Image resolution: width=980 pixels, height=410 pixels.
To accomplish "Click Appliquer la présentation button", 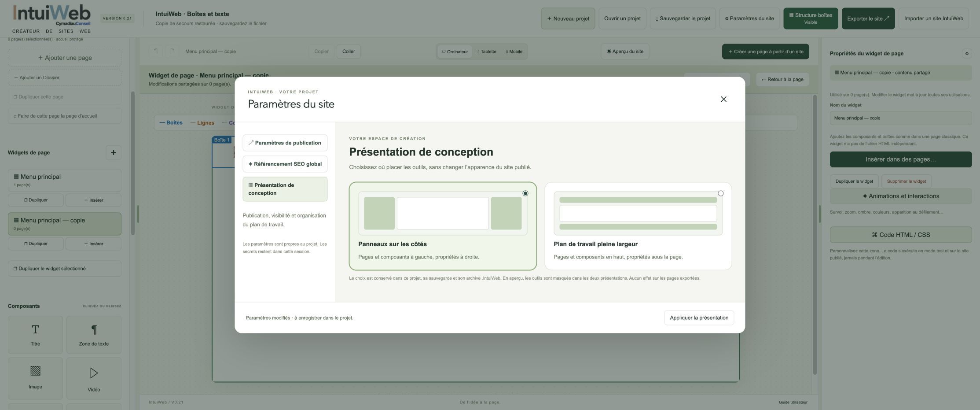I will click(699, 318).
